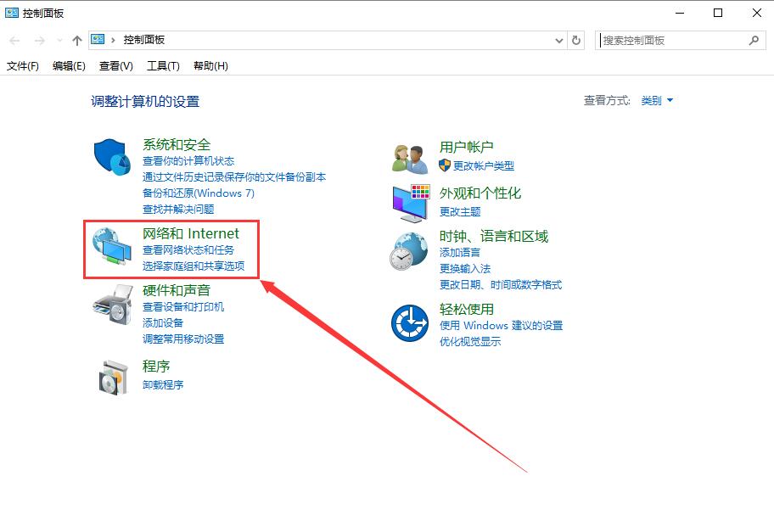Click the back navigation arrow

click(14, 39)
